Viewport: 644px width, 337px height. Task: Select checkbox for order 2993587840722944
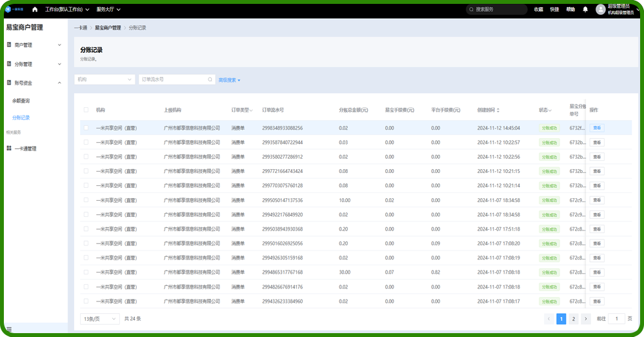tap(86, 143)
